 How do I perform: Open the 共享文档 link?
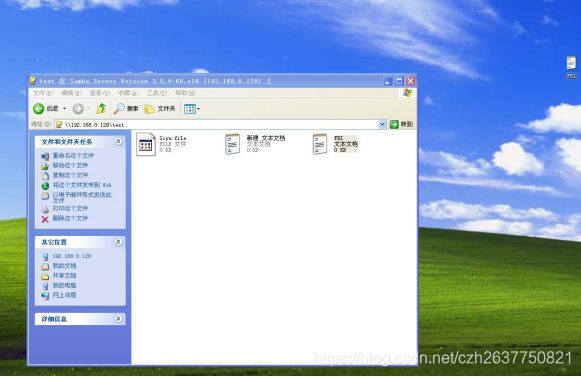(64, 275)
